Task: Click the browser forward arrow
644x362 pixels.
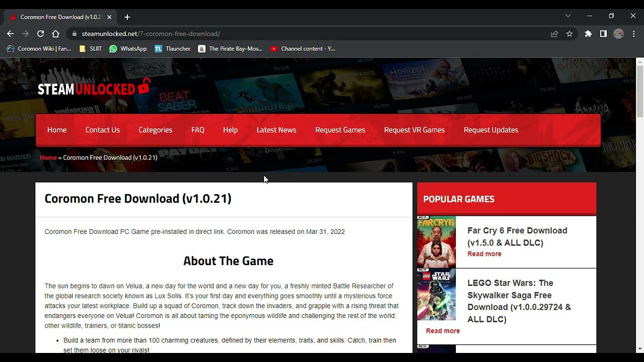Action: coord(26,34)
